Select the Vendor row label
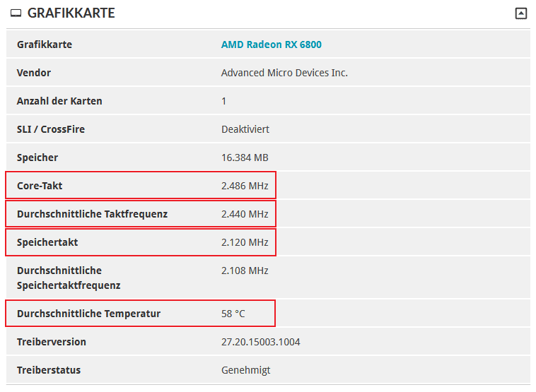 34,73
